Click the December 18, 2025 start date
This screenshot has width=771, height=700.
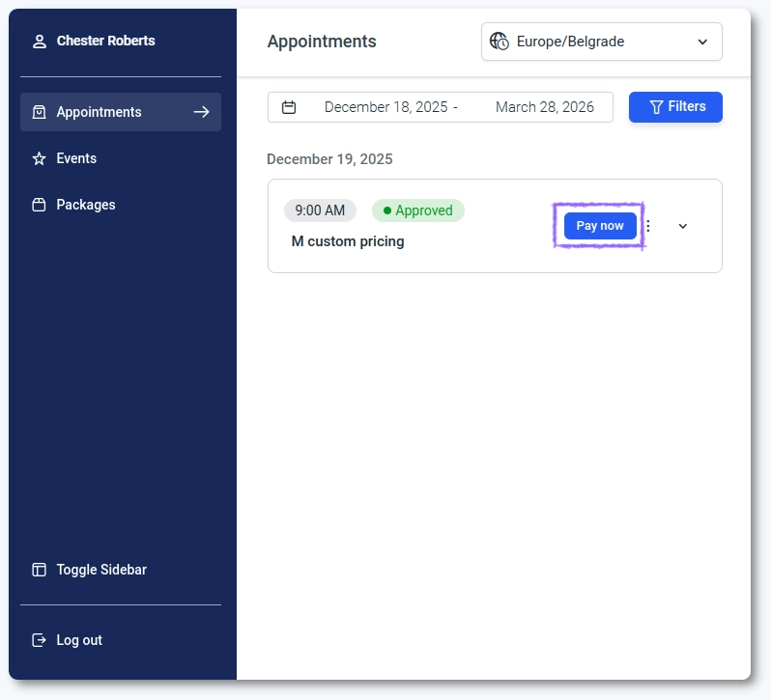[385, 107]
